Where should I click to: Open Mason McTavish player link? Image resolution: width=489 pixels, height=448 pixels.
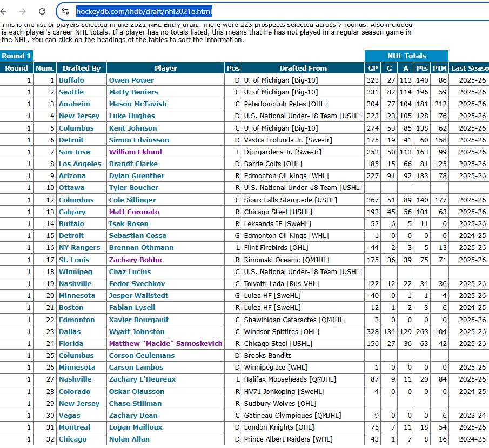tap(138, 104)
